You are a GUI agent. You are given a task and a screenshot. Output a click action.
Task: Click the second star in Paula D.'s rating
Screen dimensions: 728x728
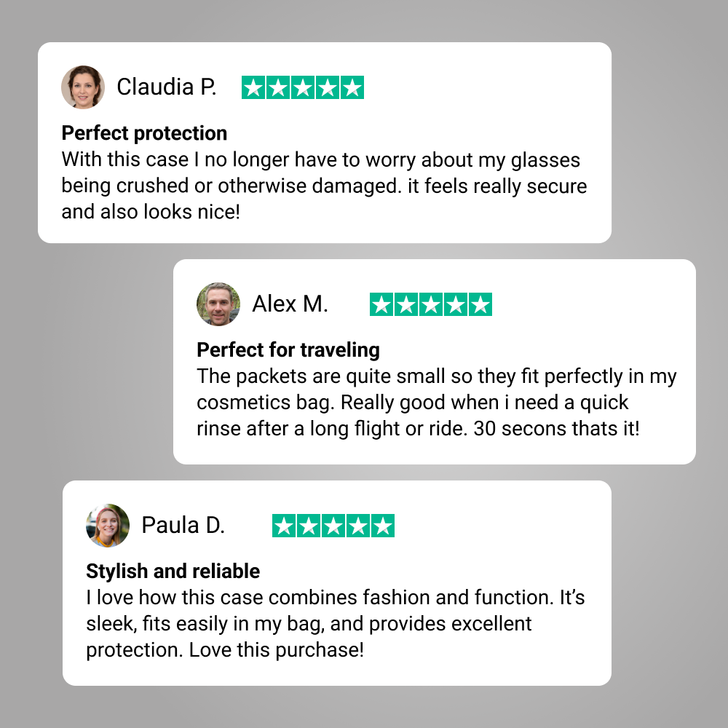coord(309,526)
